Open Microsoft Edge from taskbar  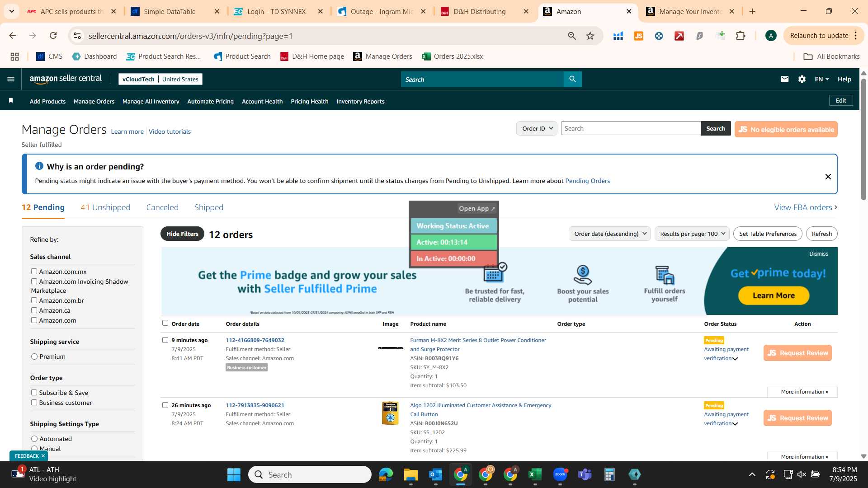[x=386, y=474]
